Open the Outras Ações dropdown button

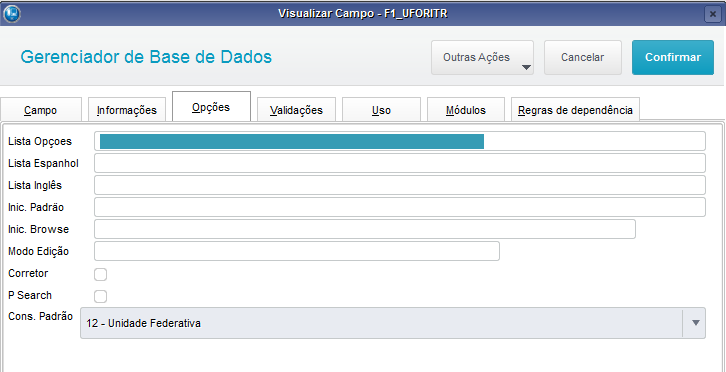pyautogui.click(x=482, y=57)
